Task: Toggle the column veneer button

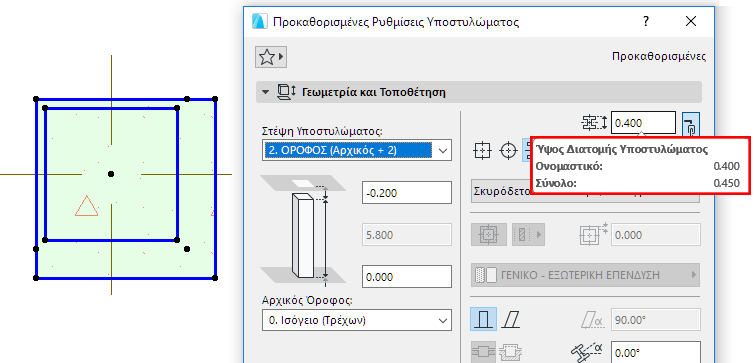Action: point(488,235)
